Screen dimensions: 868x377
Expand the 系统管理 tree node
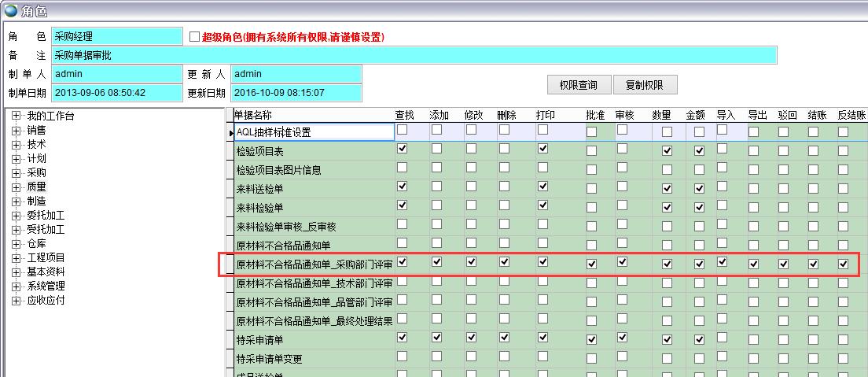click(17, 286)
